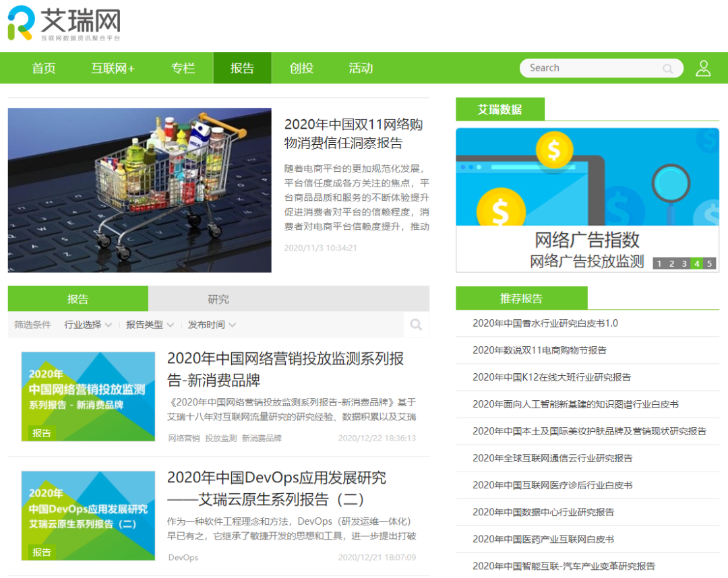The width and height of the screenshot is (728, 578).
Task: Open the user account icon at top right
Action: (704, 68)
